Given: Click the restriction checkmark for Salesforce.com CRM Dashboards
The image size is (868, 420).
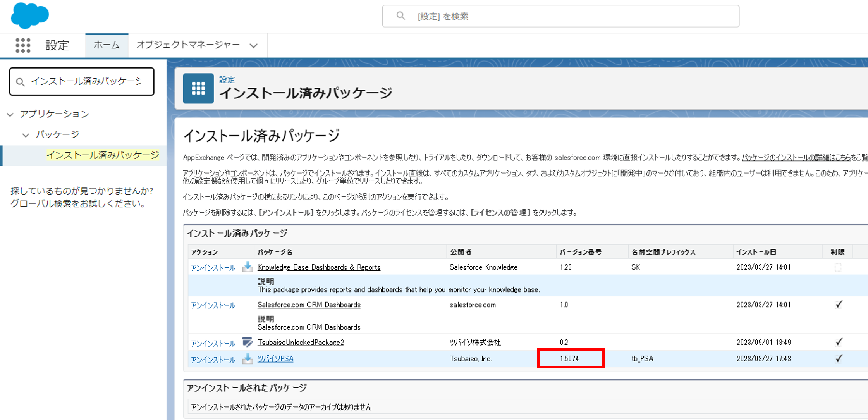Looking at the screenshot, I should click(839, 305).
